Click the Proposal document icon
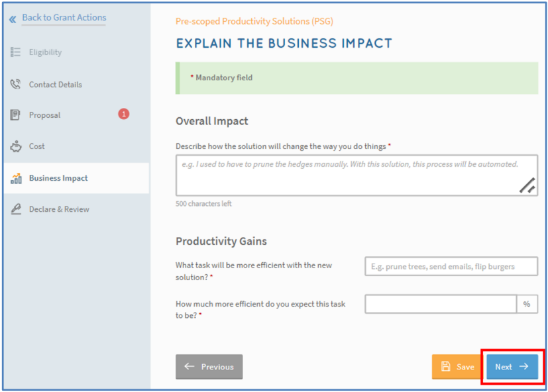This screenshot has height=392, width=548. [16, 115]
